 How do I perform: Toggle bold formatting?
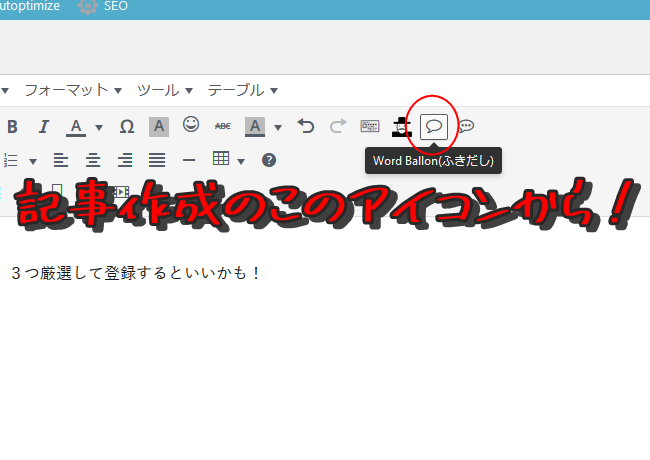pyautogui.click(x=13, y=127)
